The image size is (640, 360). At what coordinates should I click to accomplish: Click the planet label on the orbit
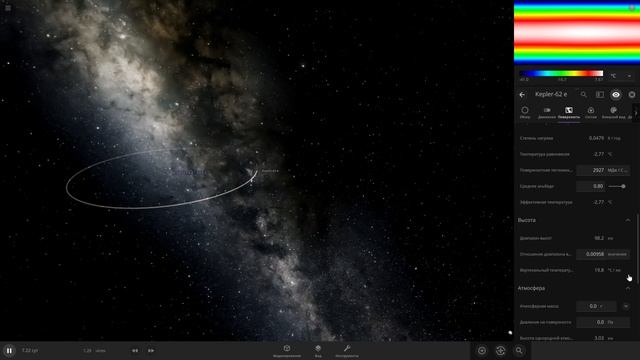coord(270,171)
